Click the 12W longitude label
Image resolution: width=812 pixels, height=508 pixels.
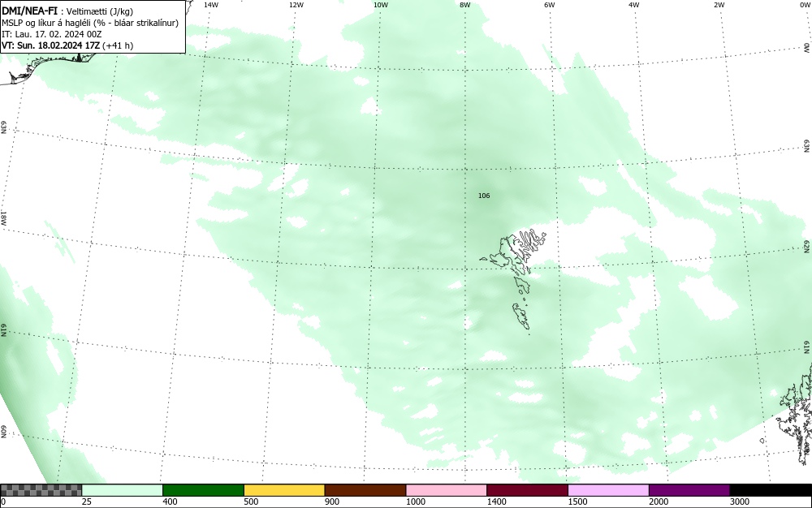296,5
